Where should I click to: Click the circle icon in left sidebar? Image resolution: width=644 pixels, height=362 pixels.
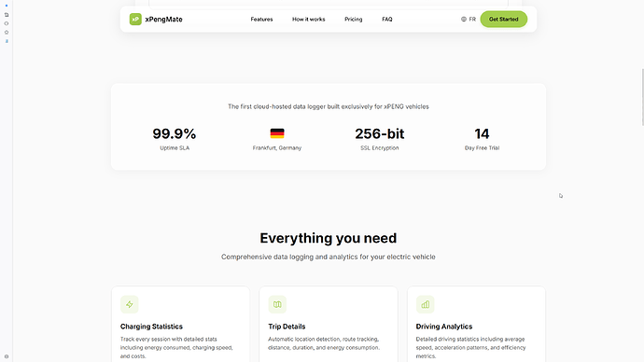[x=7, y=23]
